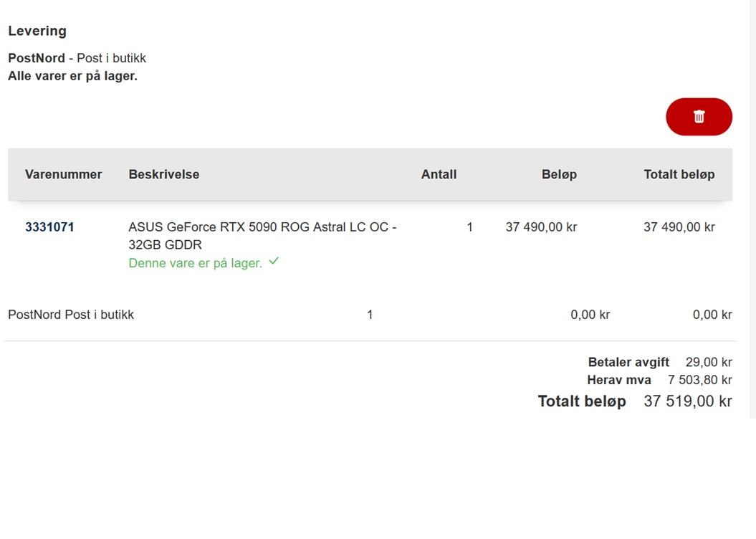
Task: Click the PostNord Post i butikk shipping row label
Action: click(71, 315)
